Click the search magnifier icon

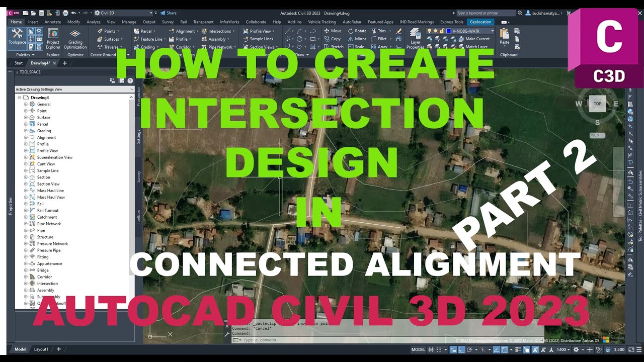[x=520, y=13]
